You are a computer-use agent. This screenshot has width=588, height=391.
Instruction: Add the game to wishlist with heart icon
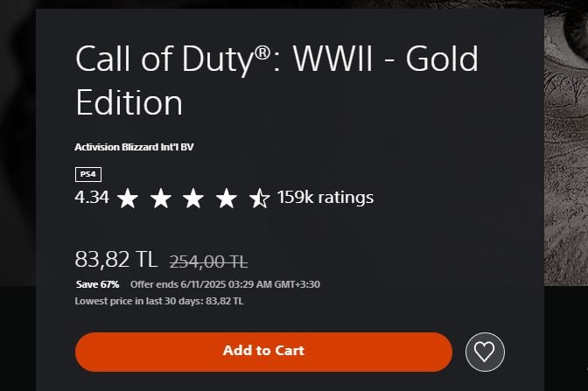[485, 351]
